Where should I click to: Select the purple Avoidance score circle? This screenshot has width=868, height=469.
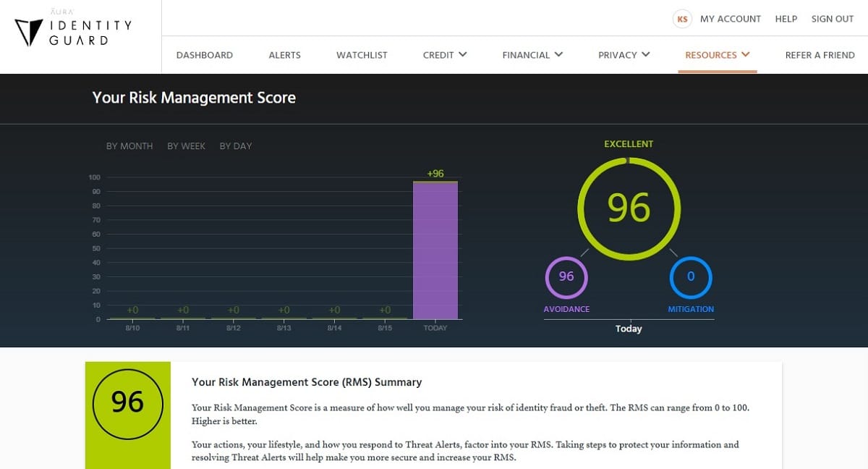coord(566,277)
